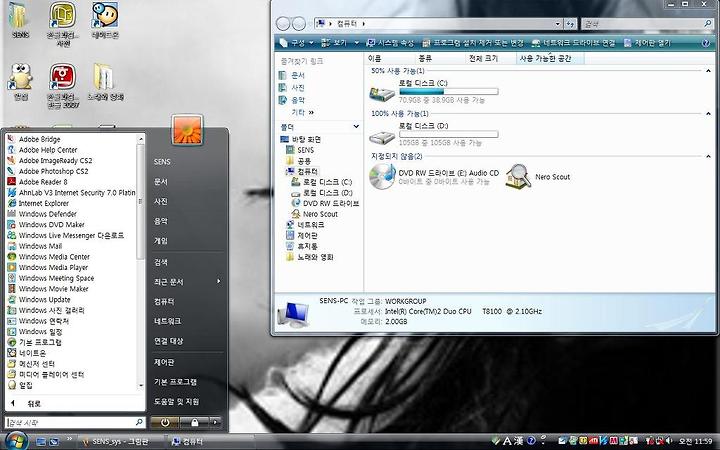Click the clock in system tray

pyautogui.click(x=696, y=441)
